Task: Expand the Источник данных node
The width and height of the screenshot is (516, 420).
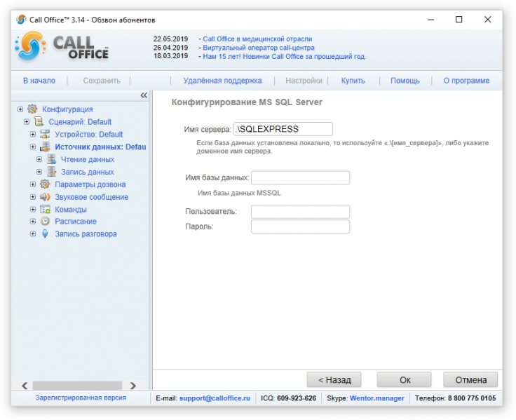Action: point(32,147)
